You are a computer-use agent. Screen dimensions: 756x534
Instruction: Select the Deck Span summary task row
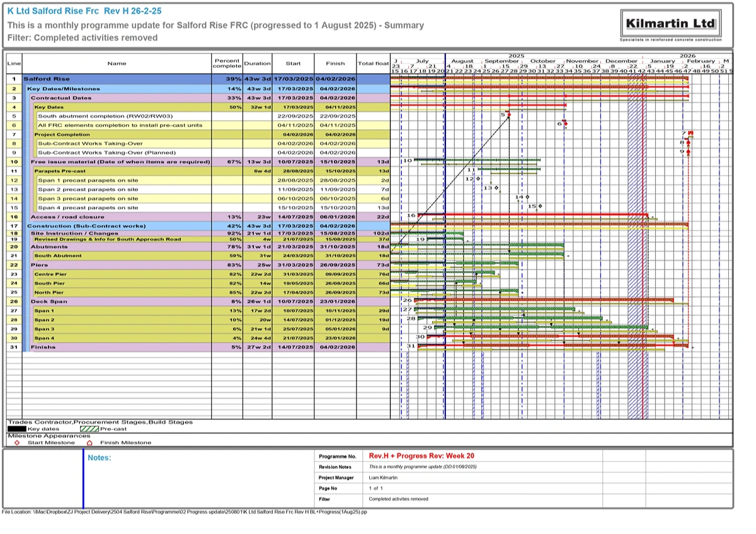(x=117, y=301)
